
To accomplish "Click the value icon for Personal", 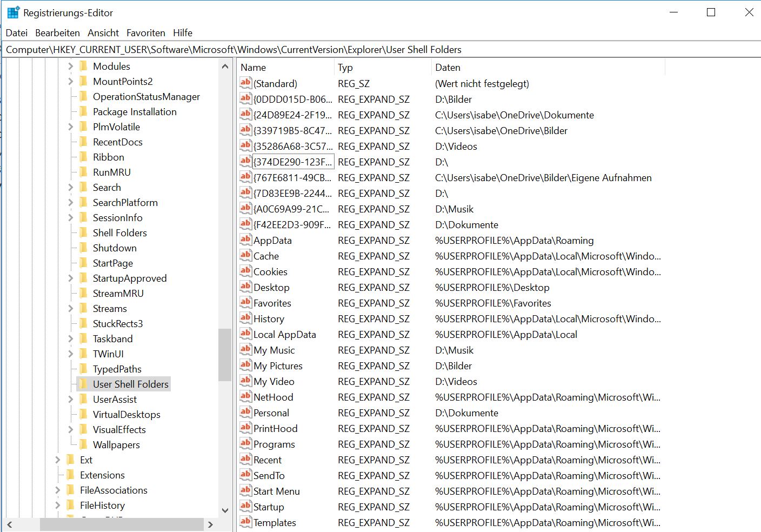I will (x=246, y=413).
